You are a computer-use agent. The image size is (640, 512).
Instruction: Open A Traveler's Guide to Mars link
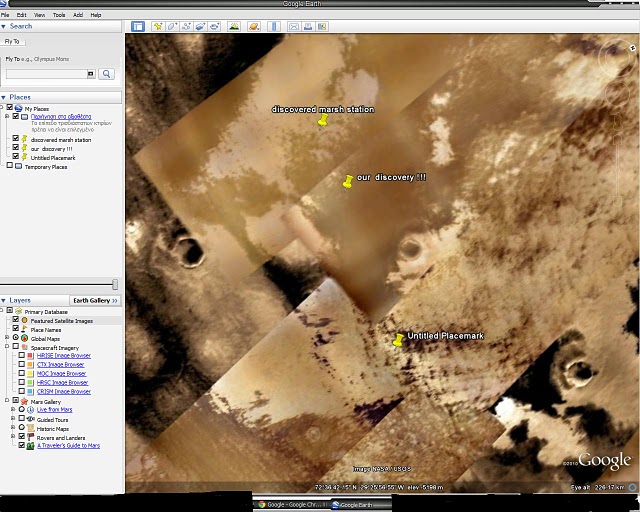click(x=69, y=445)
